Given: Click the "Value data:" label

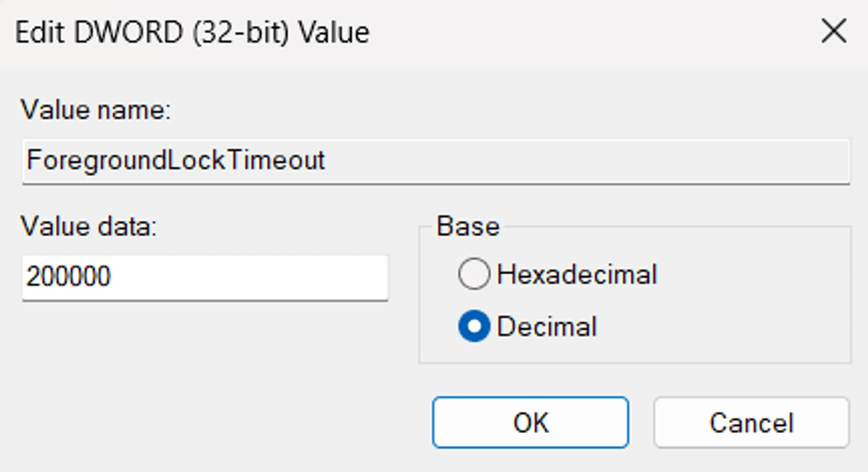Looking at the screenshot, I should (x=89, y=226).
